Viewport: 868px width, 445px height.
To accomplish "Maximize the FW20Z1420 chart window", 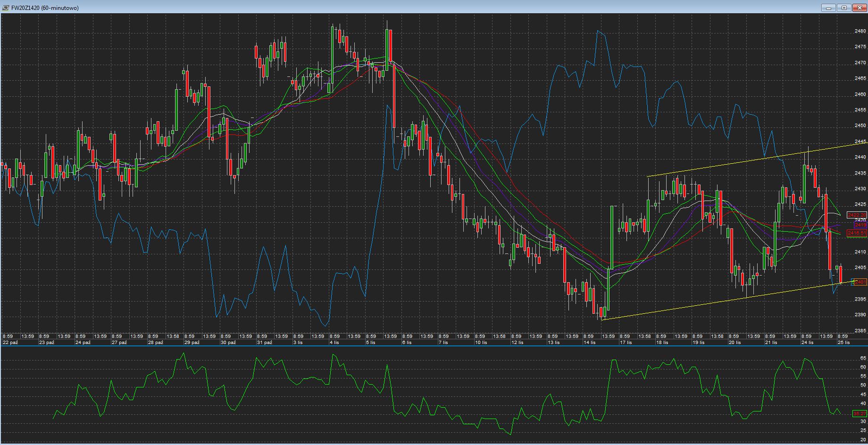I will click(844, 8).
